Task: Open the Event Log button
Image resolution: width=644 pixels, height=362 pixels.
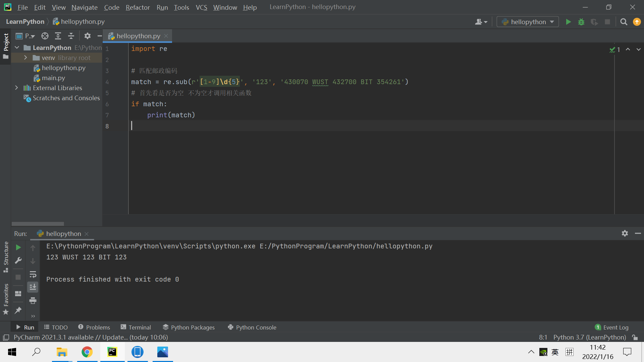Action: tap(612, 327)
